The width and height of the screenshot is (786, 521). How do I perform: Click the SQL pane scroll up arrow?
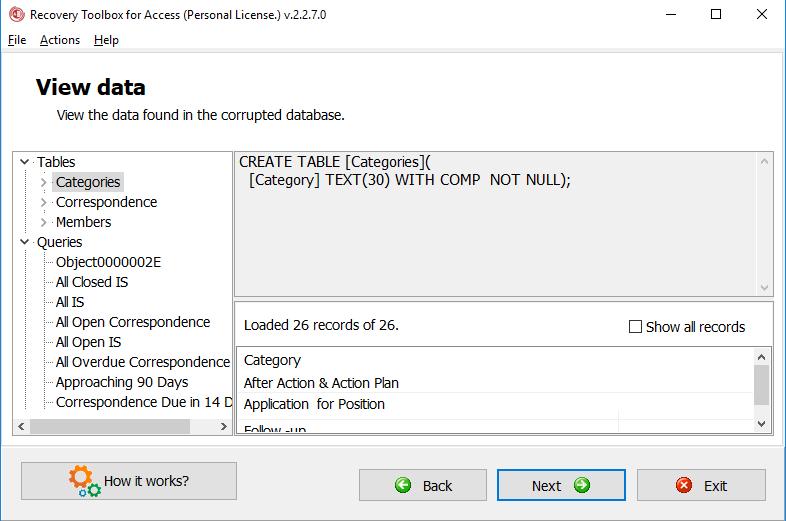pos(764,161)
